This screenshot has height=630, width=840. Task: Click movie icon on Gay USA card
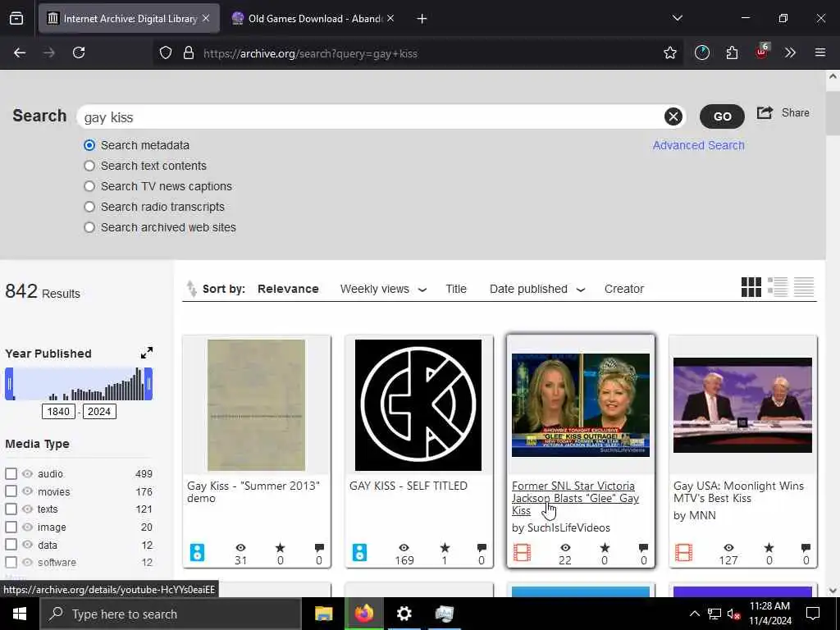click(683, 552)
